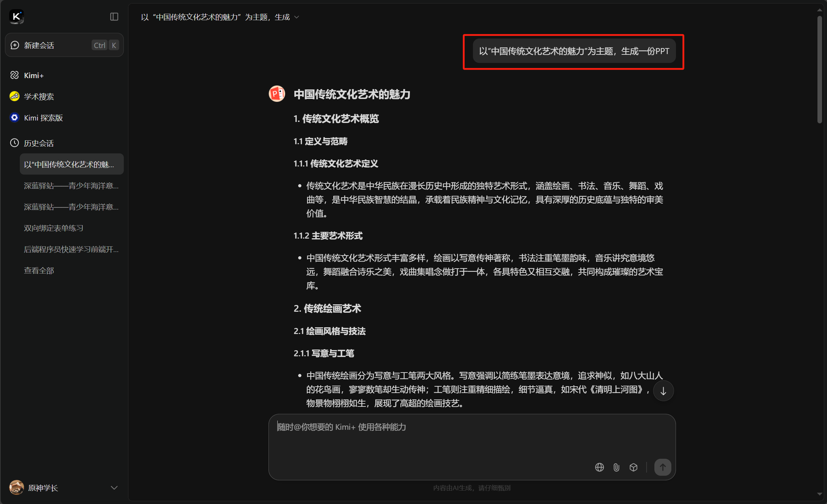Click the blue Kimi 探索版 icon
Viewport: 827px width, 504px height.
pyautogui.click(x=15, y=117)
